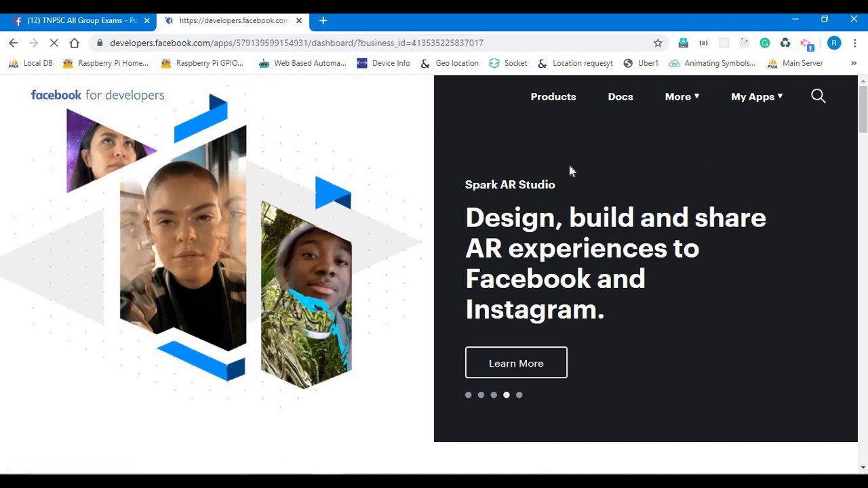Image resolution: width=868 pixels, height=488 pixels.
Task: Click the address bar URL
Action: coord(296,43)
